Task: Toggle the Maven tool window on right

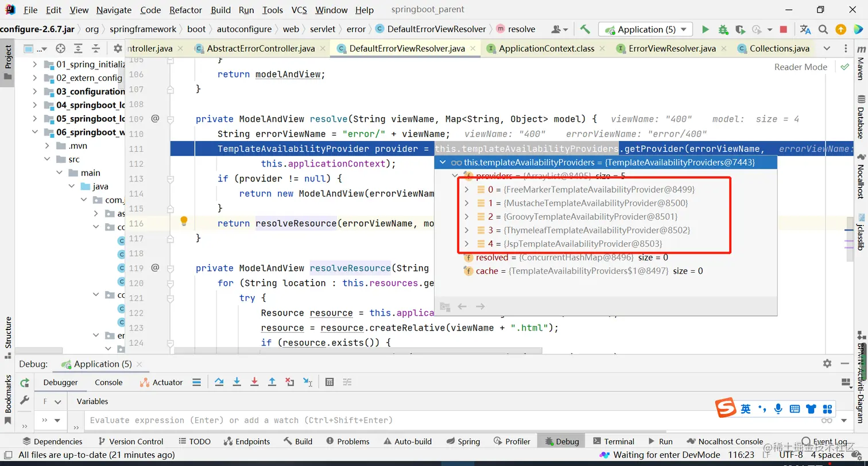Action: pyautogui.click(x=860, y=64)
